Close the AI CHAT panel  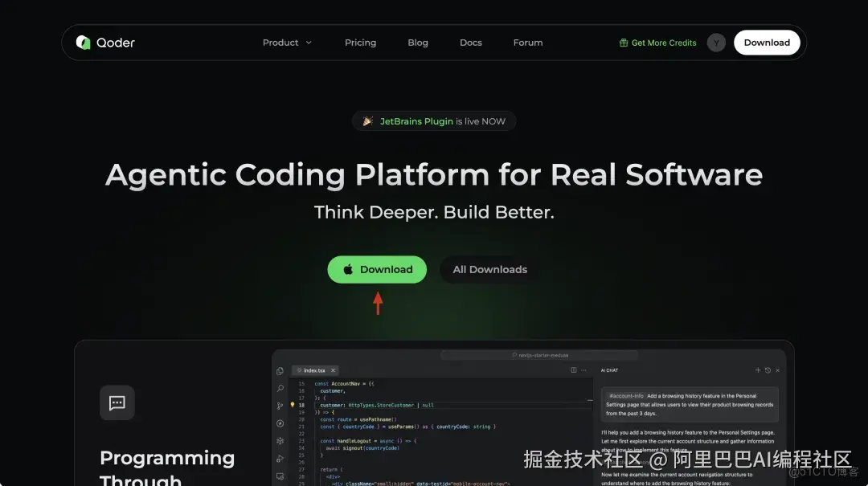tap(778, 370)
